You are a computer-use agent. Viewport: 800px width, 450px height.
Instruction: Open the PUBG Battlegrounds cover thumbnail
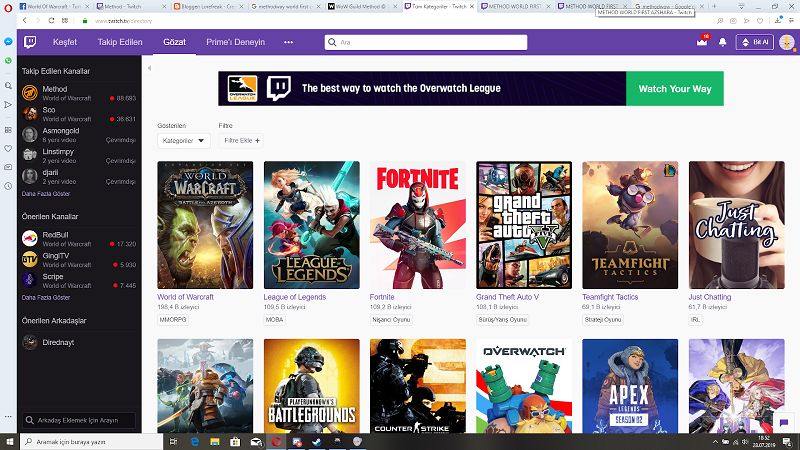coord(311,386)
